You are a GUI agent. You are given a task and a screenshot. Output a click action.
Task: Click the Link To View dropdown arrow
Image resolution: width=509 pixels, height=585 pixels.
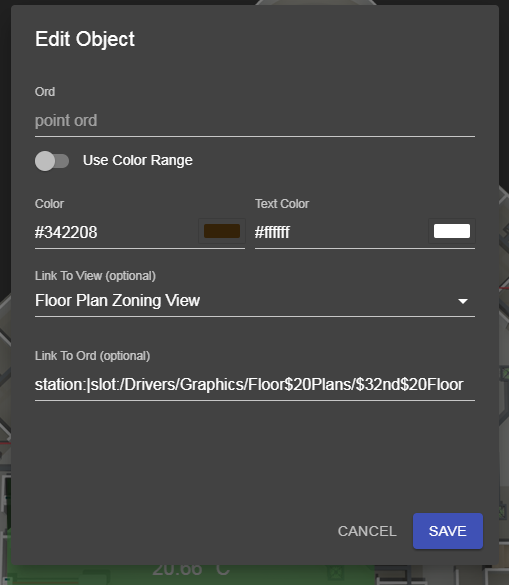click(463, 301)
